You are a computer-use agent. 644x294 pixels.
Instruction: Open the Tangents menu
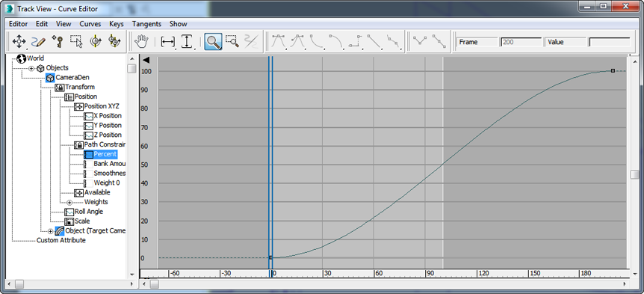[x=146, y=24]
